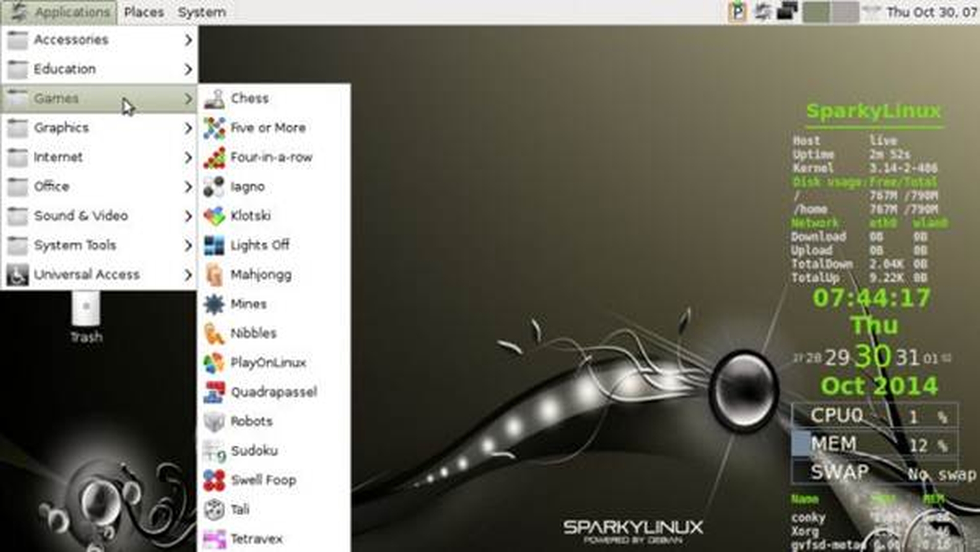Viewport: 980px width, 552px height.
Task: Open the Places menu
Action: pyautogui.click(x=144, y=12)
